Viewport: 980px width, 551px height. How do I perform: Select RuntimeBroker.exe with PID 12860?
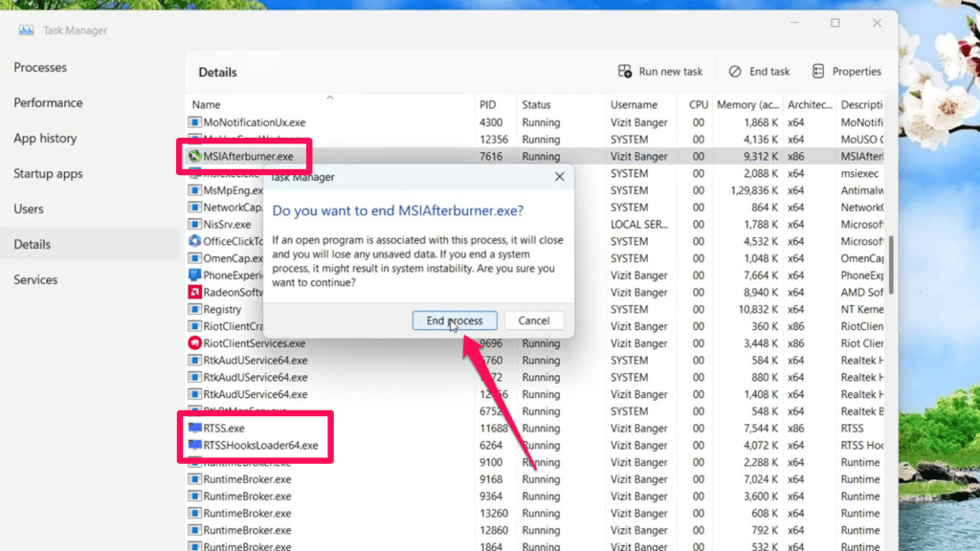pos(536,530)
